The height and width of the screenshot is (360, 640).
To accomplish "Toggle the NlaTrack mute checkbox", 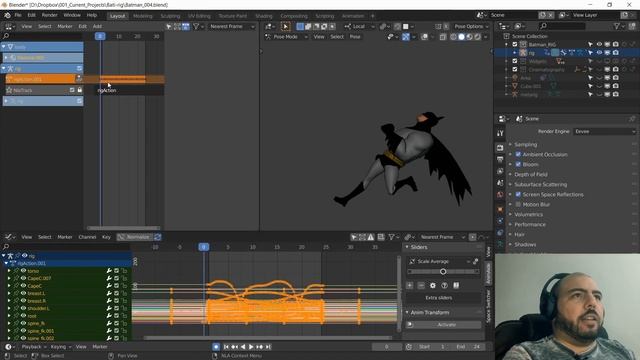I will [72, 90].
